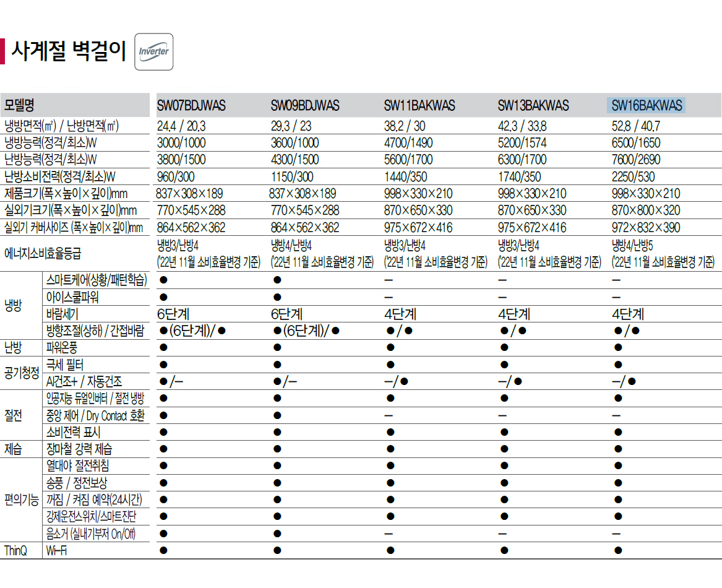Select heating capacity value '6300/1700'
The image size is (722, 588).
[522, 160]
